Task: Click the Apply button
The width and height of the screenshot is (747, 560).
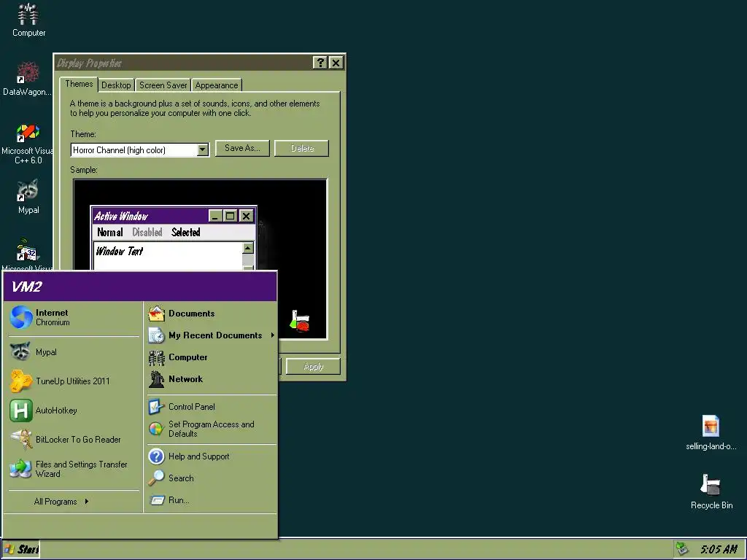Action: click(x=313, y=367)
